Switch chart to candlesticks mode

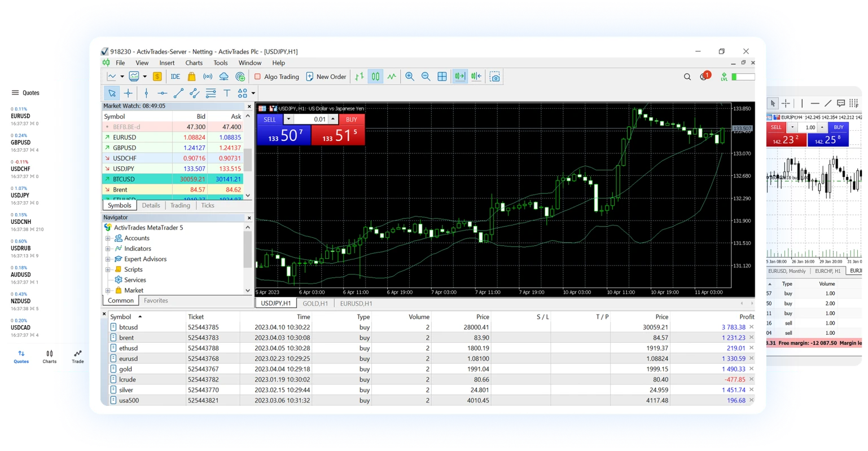click(x=375, y=77)
